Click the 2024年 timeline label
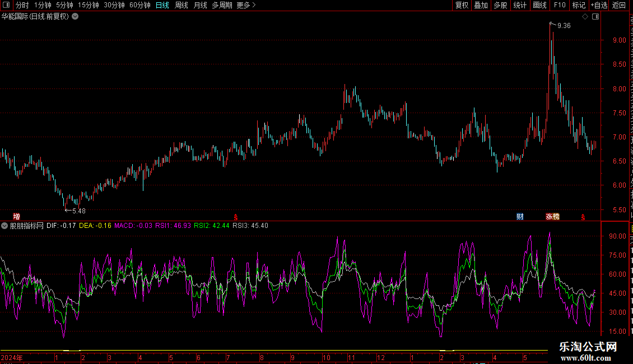The height and width of the screenshot is (364, 633). (12, 357)
